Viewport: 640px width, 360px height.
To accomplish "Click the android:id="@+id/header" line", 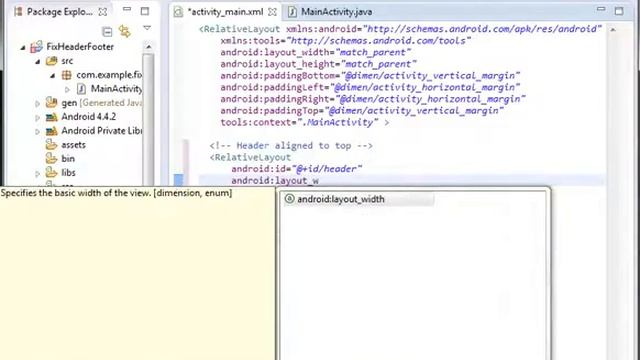I will pos(296,169).
